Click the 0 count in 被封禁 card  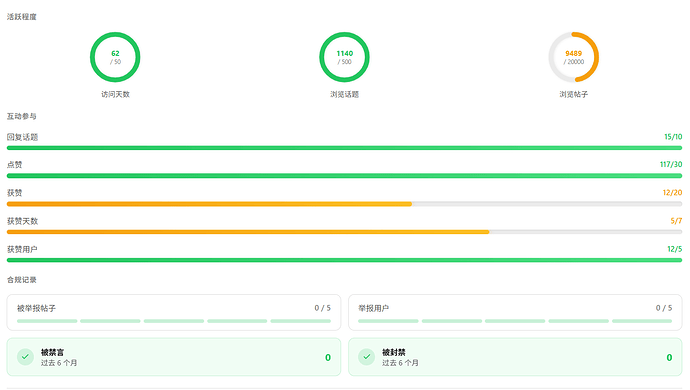tap(669, 357)
